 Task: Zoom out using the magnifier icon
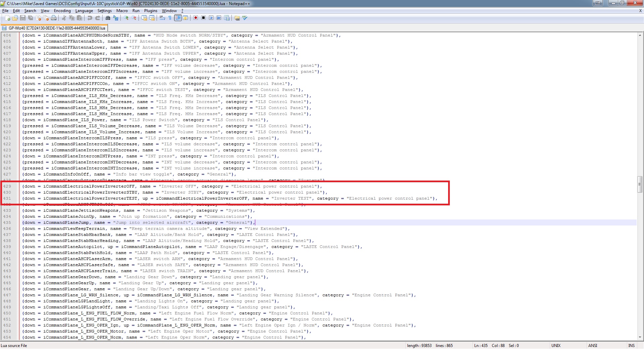coord(134,18)
